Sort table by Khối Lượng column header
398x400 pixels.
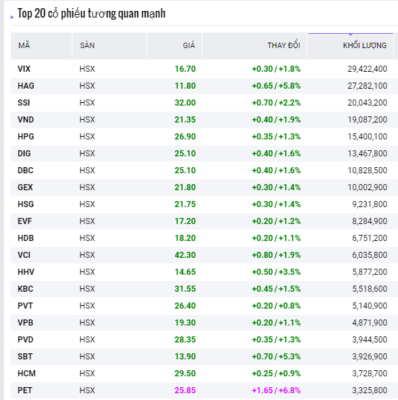point(365,45)
